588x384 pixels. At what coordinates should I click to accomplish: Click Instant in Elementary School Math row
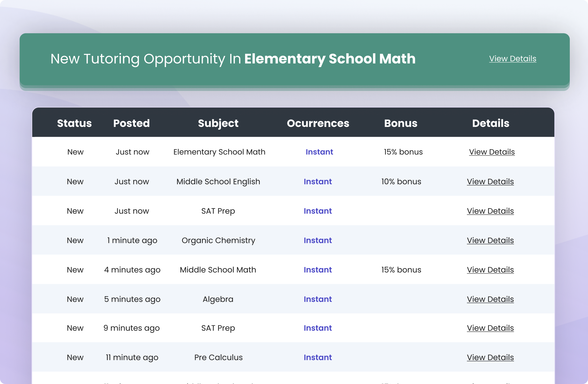tap(319, 152)
